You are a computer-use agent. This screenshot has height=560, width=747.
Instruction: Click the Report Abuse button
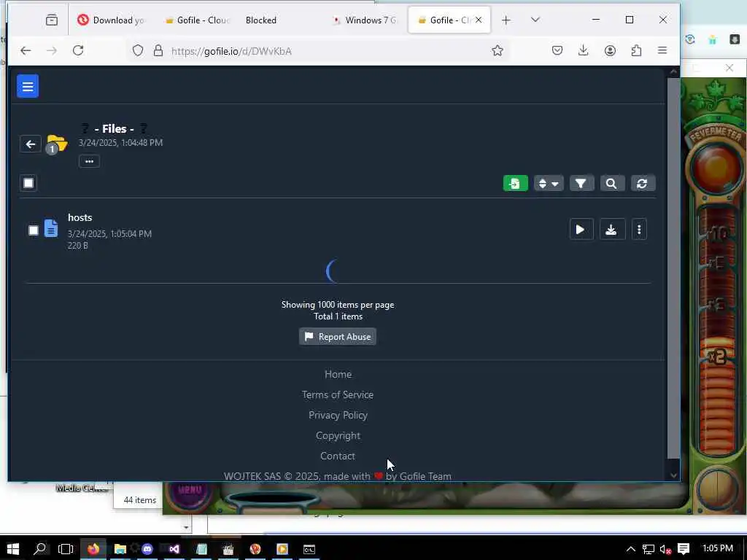pos(338,337)
